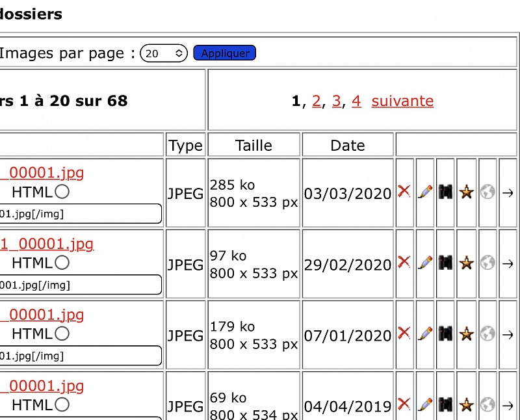Select the HTML radio button for 97 ko image
The image size is (520, 420).
coord(62,263)
